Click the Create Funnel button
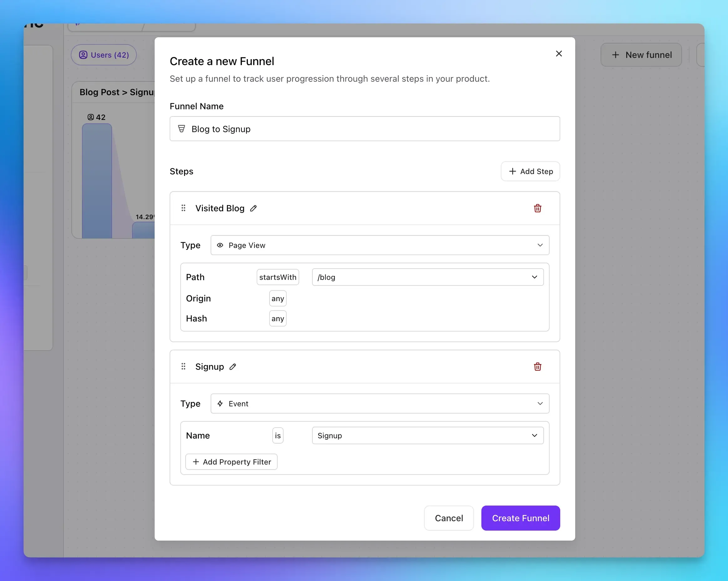This screenshot has height=581, width=728. click(520, 518)
